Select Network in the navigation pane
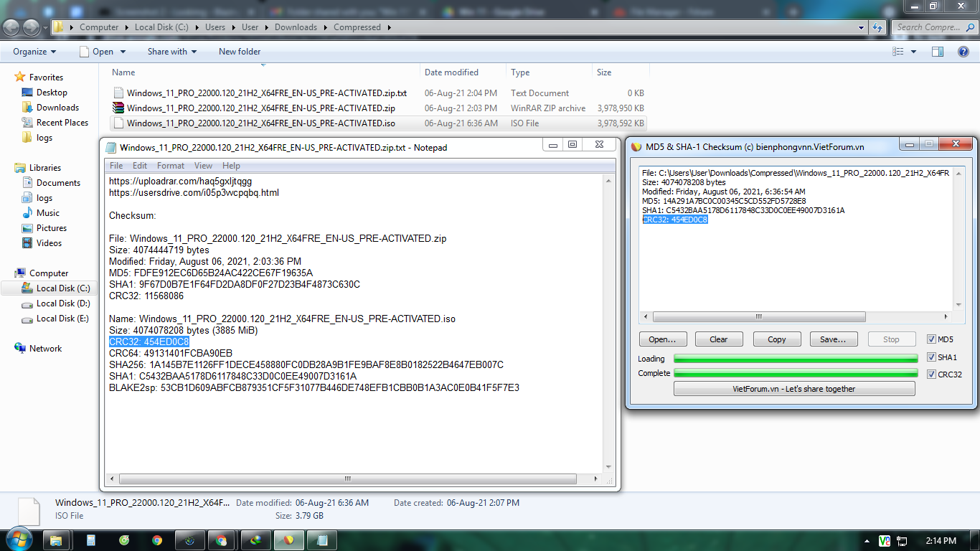 point(45,349)
